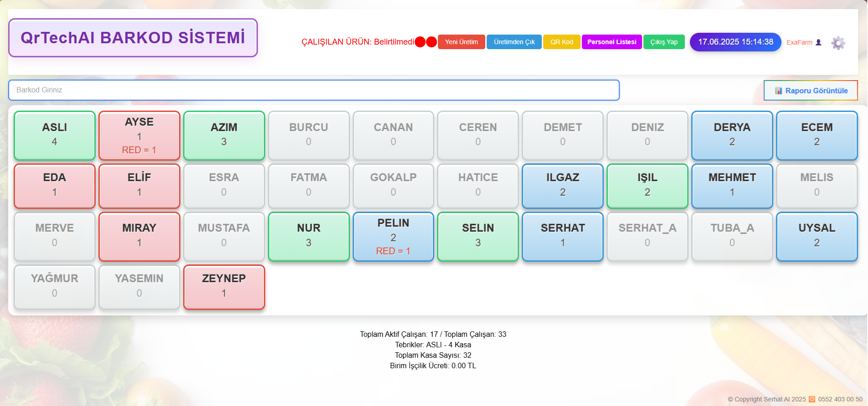The width and height of the screenshot is (868, 406).
Task: Select the IŞIL employee card
Action: click(647, 186)
